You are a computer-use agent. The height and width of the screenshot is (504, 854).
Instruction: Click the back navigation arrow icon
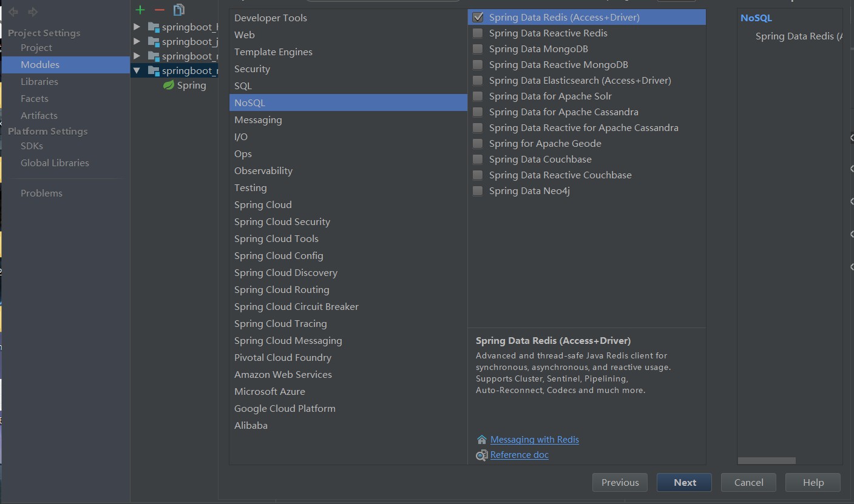13,12
